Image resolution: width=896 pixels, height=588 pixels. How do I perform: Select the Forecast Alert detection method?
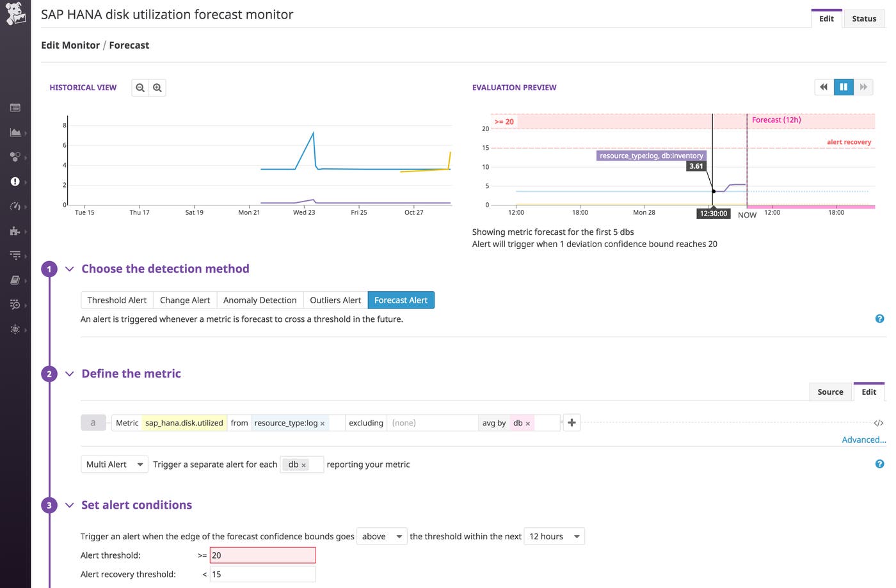pos(401,299)
